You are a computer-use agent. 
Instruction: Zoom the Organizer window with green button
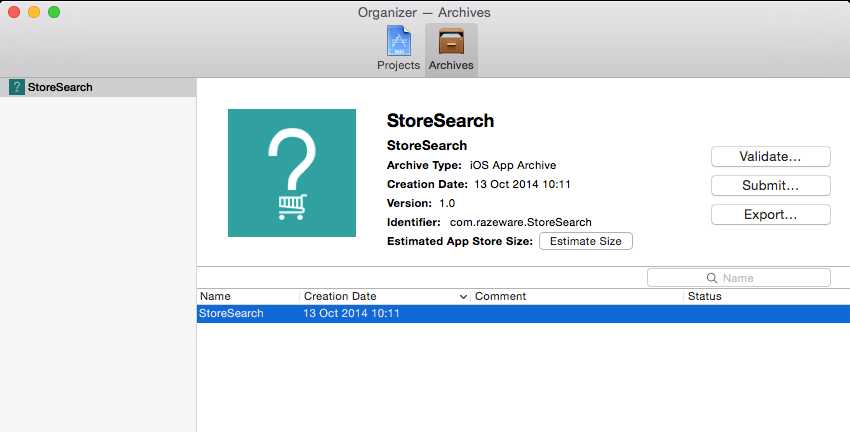pos(54,12)
